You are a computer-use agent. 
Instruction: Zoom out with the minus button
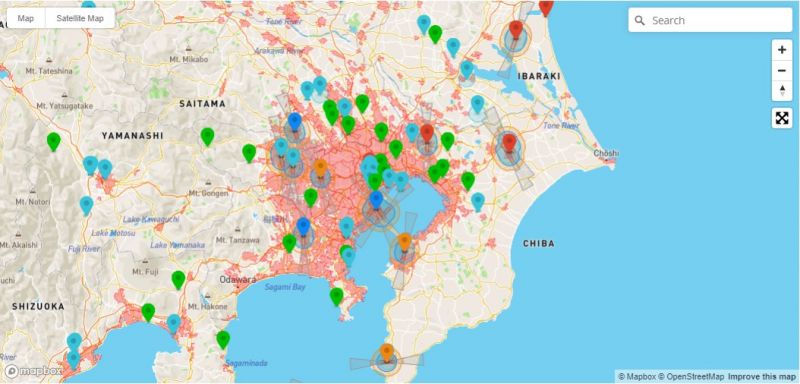(x=782, y=70)
